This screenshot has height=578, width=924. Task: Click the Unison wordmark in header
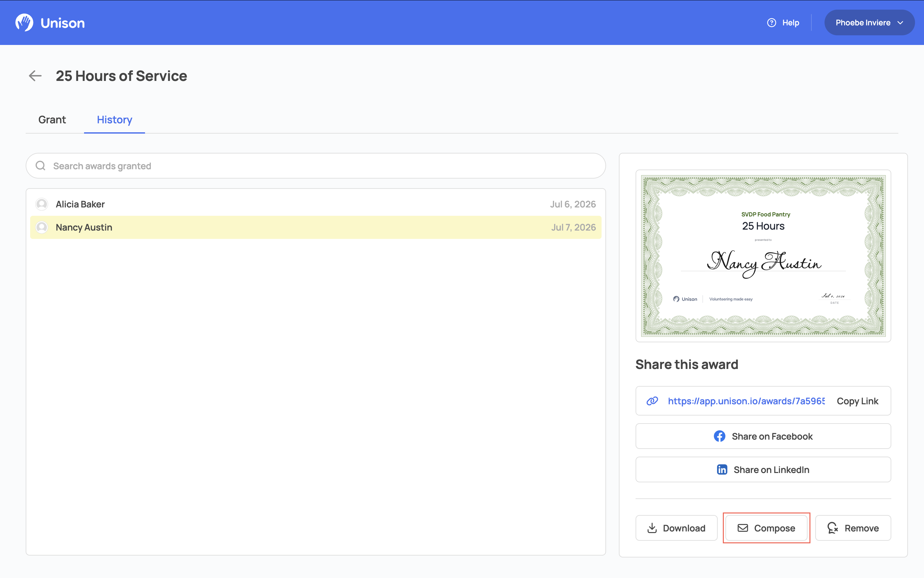63,23
